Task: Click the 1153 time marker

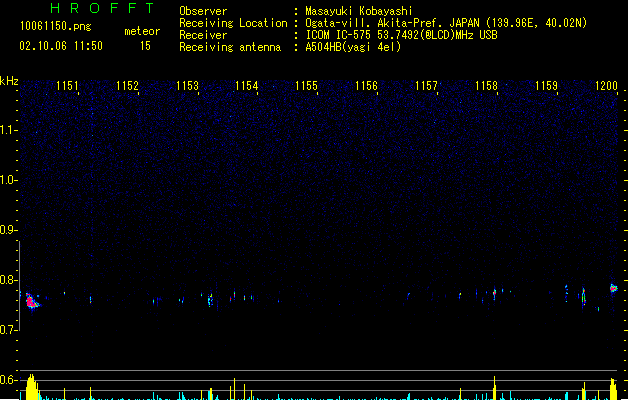Action: (x=187, y=86)
